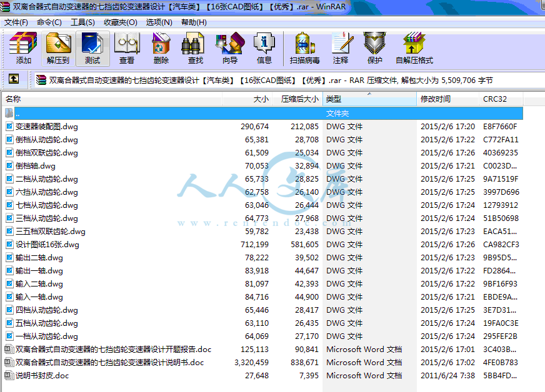Select file 三五档双联齿轮.dwg

[51, 231]
